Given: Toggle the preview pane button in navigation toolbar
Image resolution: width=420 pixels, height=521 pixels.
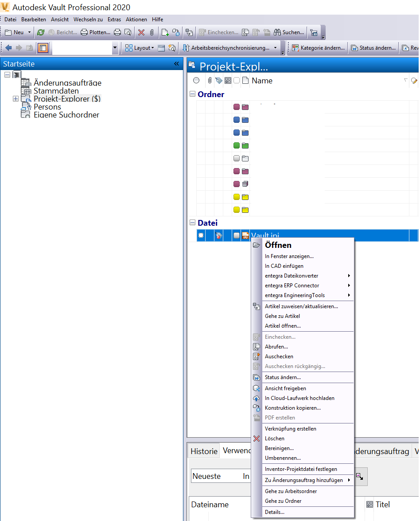Looking at the screenshot, I should pos(43,48).
